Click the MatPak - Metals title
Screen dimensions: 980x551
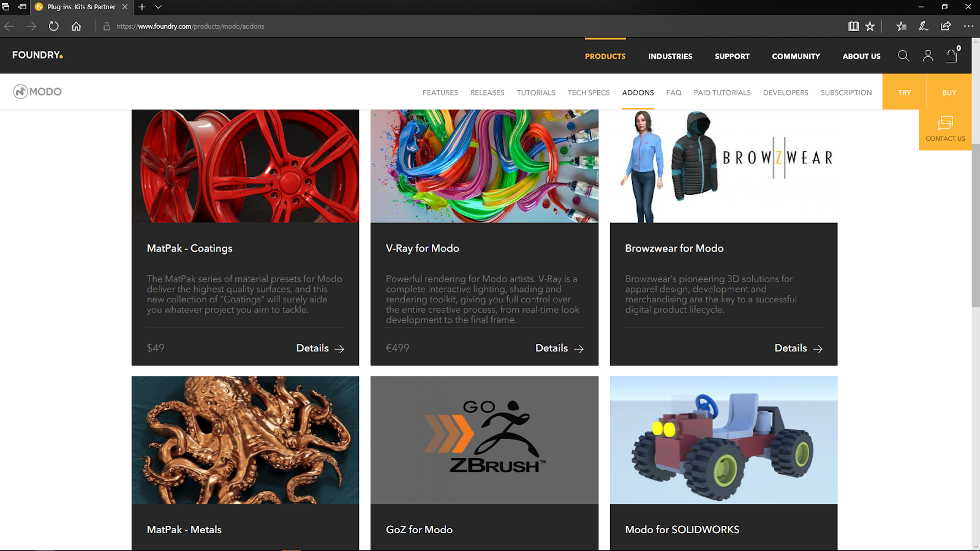(x=184, y=530)
